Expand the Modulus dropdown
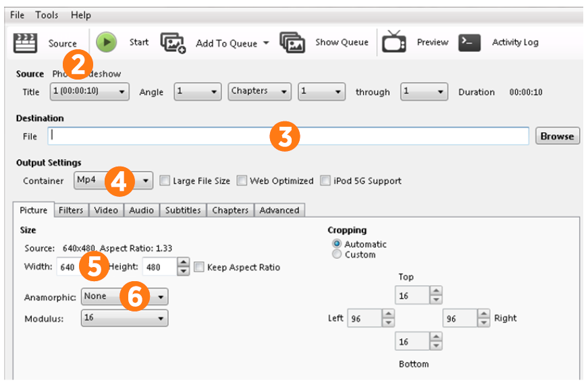Screen dimensions: 588x385 coord(125,318)
